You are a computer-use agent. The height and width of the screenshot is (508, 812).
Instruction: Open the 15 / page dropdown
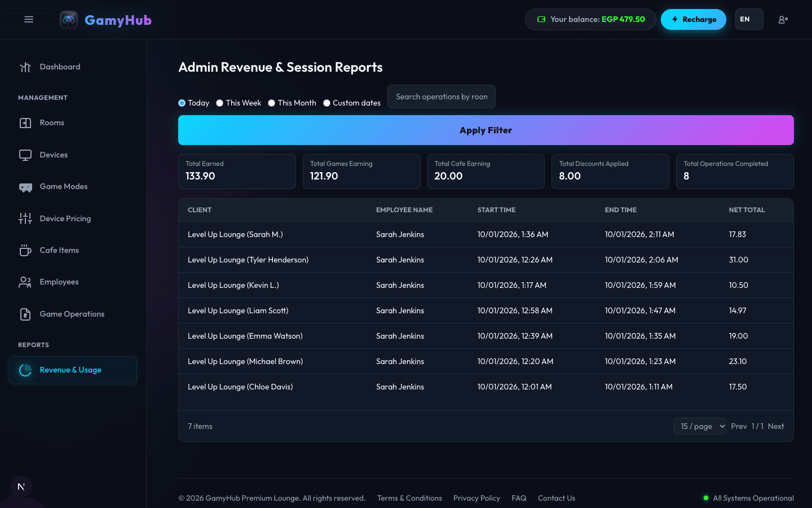point(700,426)
